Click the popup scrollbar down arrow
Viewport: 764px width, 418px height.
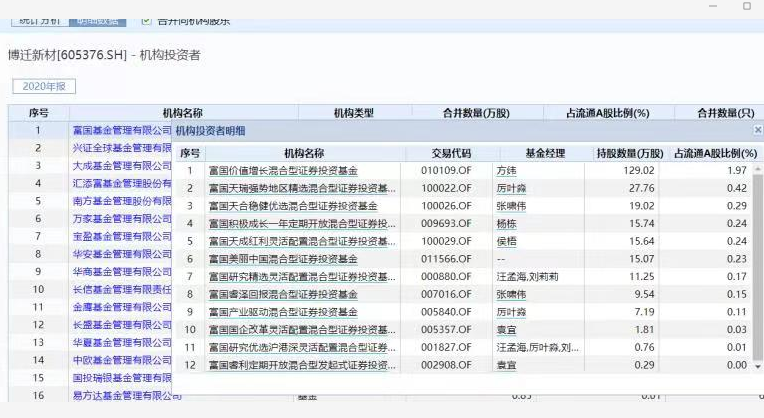tap(758, 366)
